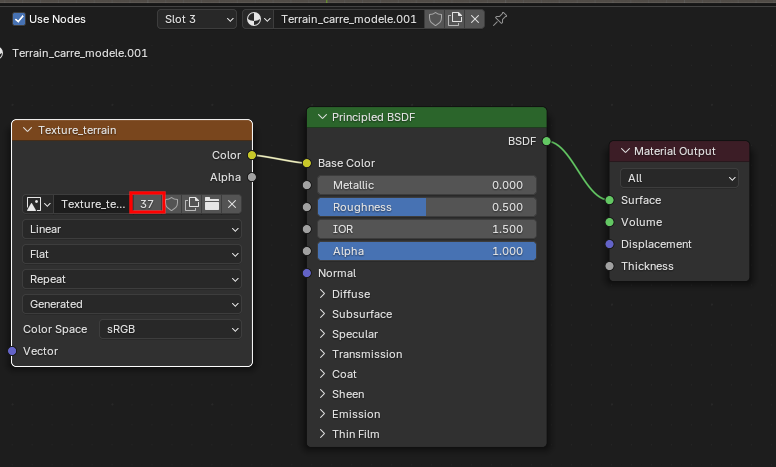The height and width of the screenshot is (467, 776).
Task: Open image file with folder icon
Action: tap(212, 204)
